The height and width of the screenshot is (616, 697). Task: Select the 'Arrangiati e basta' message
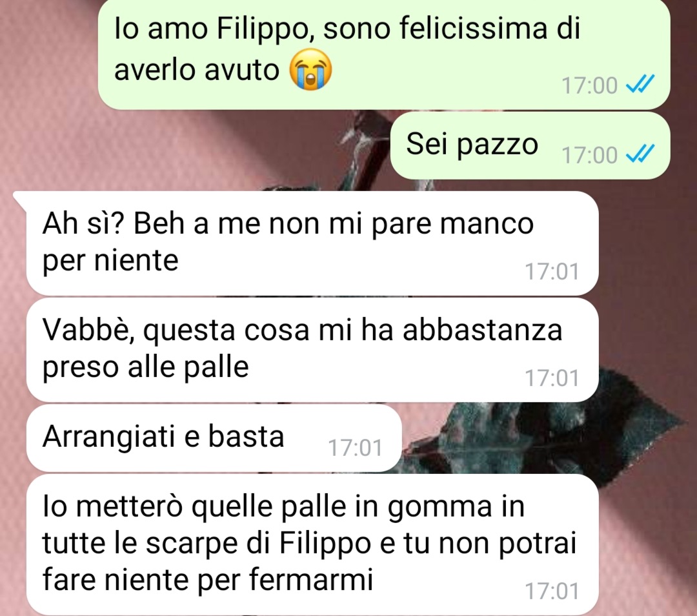(x=214, y=438)
